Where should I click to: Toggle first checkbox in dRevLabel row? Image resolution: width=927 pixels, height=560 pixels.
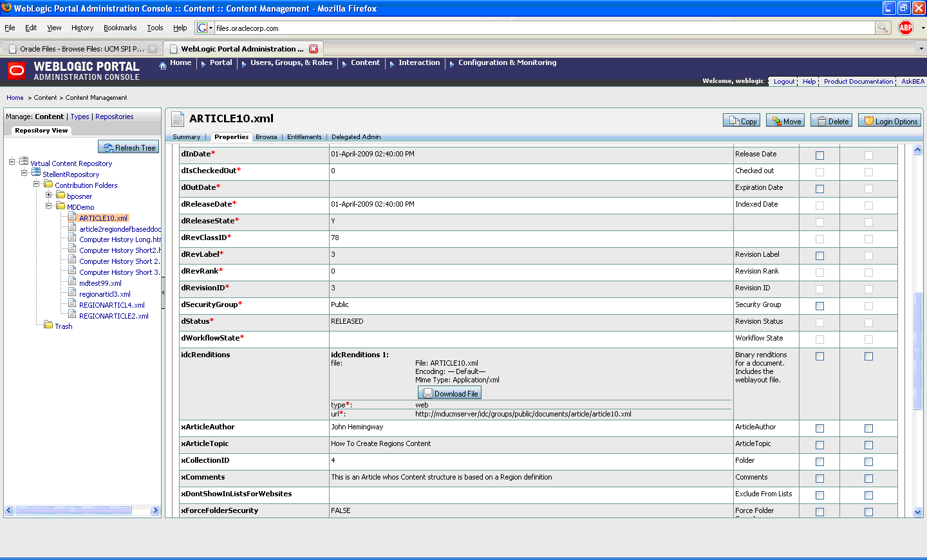coord(819,256)
